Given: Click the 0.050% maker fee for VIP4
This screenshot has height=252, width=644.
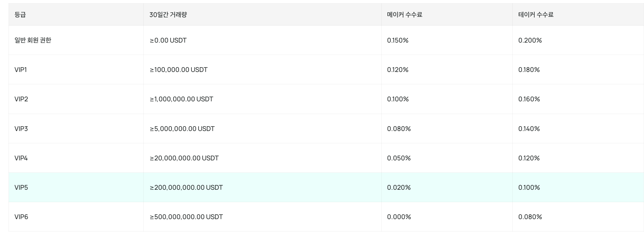Looking at the screenshot, I should tap(399, 158).
